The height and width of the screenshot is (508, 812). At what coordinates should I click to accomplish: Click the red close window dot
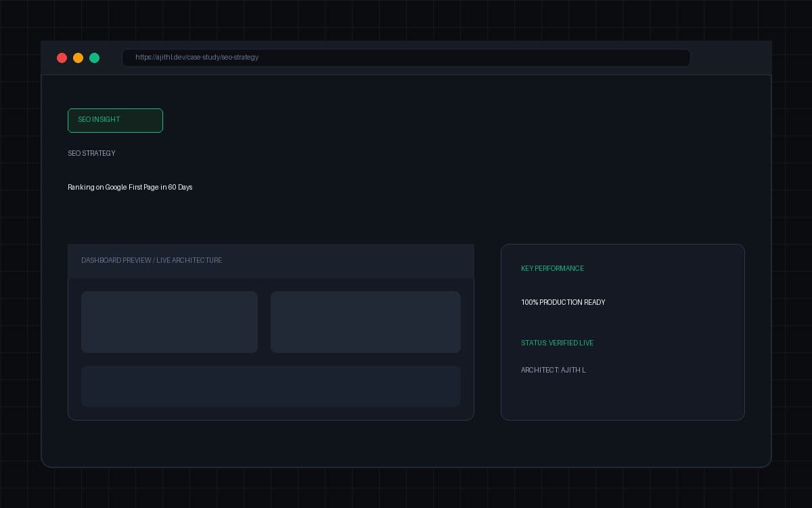(x=62, y=58)
